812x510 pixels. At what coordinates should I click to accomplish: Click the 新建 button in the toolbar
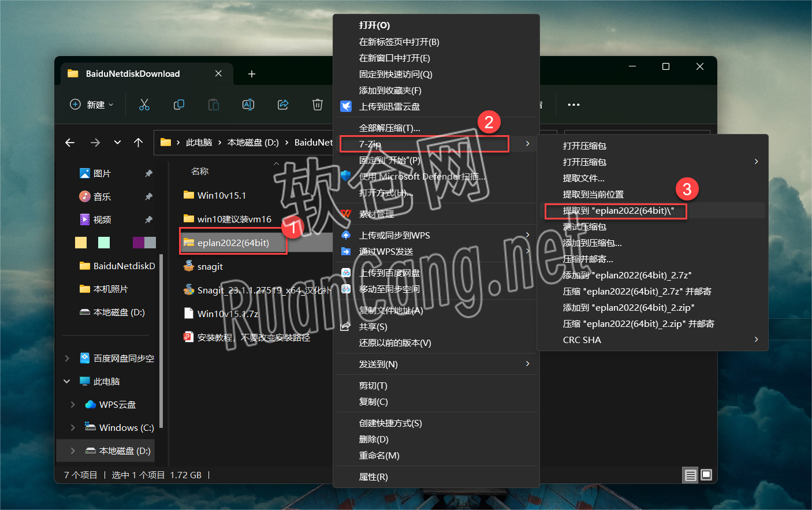click(x=91, y=105)
